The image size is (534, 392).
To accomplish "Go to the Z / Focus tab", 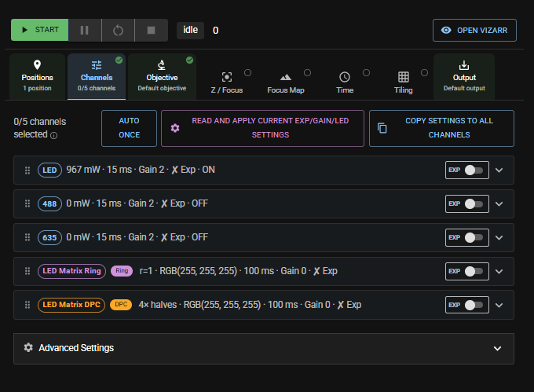I will click(x=227, y=82).
